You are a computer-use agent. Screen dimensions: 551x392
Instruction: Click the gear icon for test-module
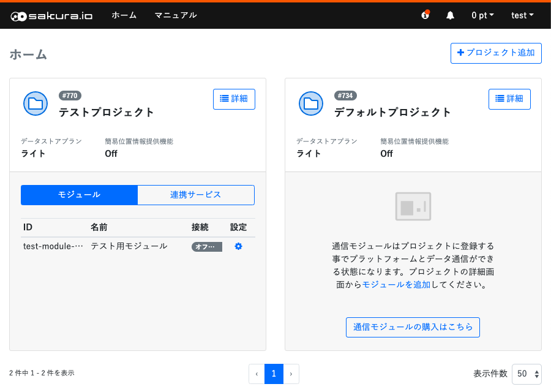pyautogui.click(x=238, y=246)
